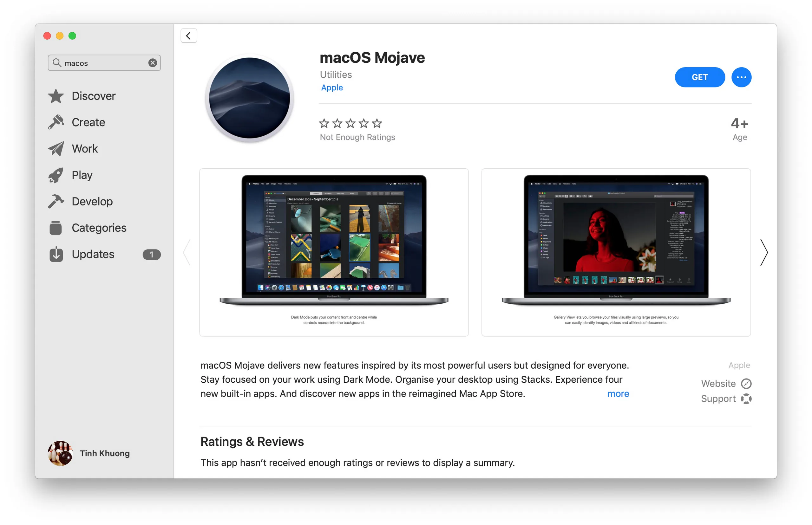Clear the macos search text
Viewport: 812px width, 525px height.
coord(153,63)
